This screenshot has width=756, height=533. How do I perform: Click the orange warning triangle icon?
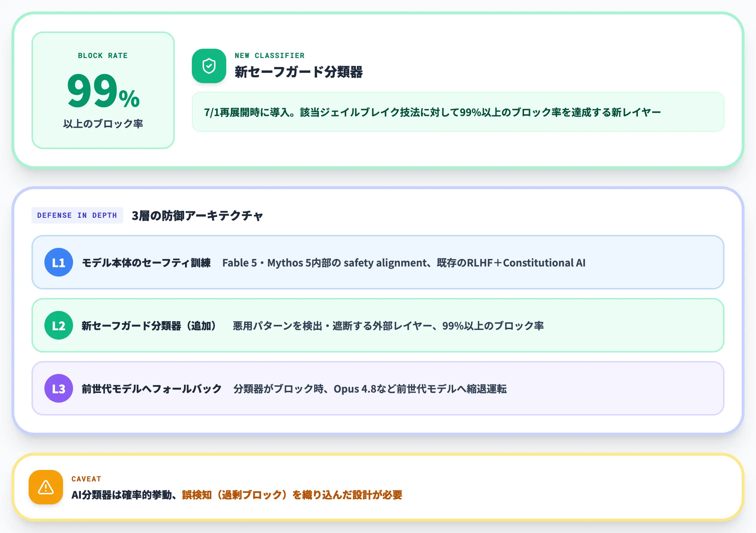click(46, 487)
